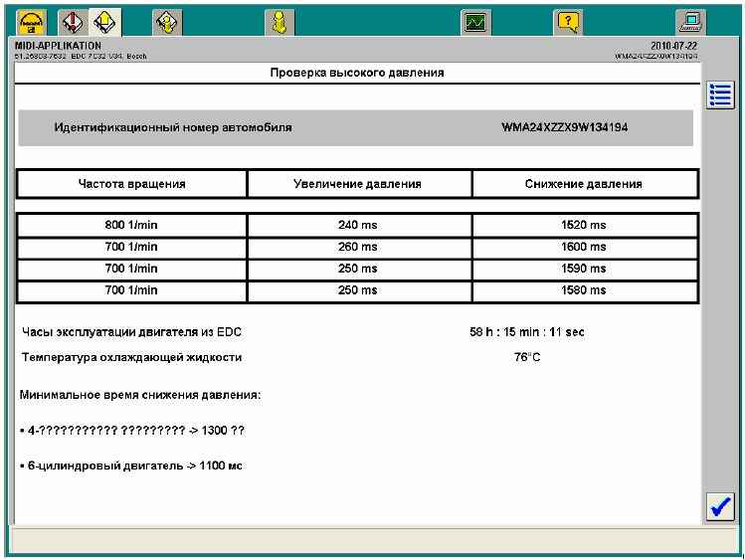Open help with the question mark icon
Viewport: 745px width, 560px height.
pos(568,20)
